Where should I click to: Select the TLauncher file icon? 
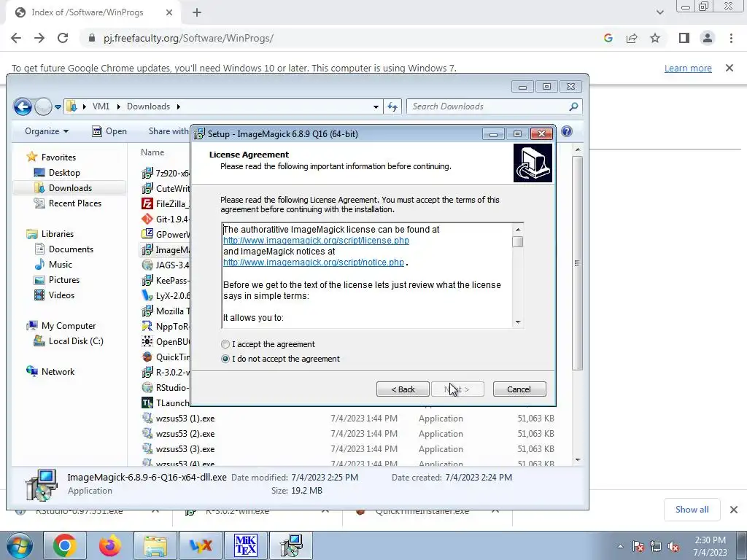[x=147, y=402]
